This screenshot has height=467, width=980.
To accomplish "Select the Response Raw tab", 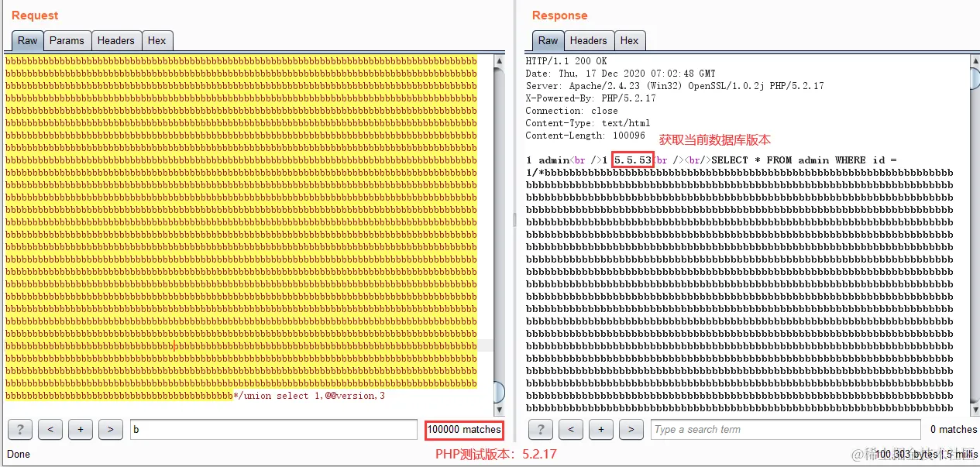I will point(548,41).
